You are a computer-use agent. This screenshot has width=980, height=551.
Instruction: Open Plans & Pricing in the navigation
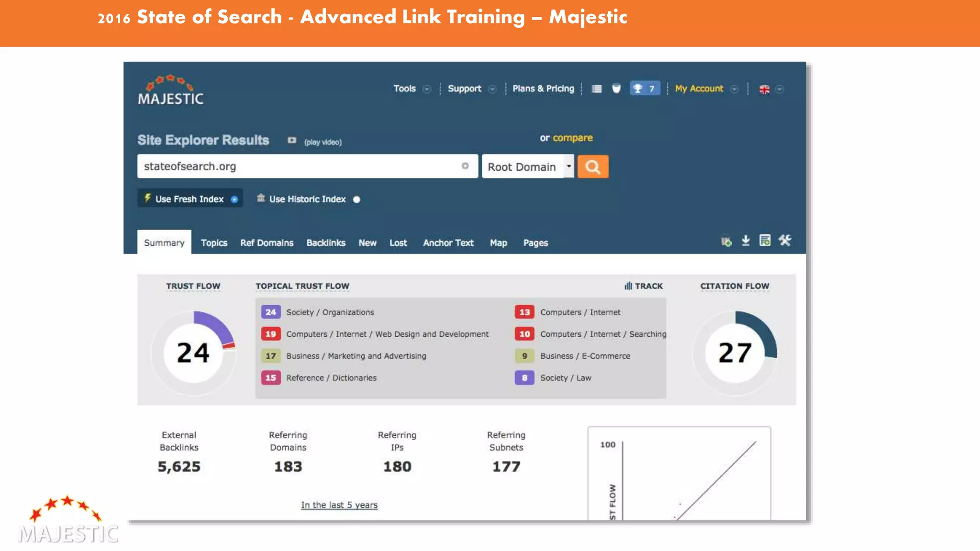[x=543, y=88]
